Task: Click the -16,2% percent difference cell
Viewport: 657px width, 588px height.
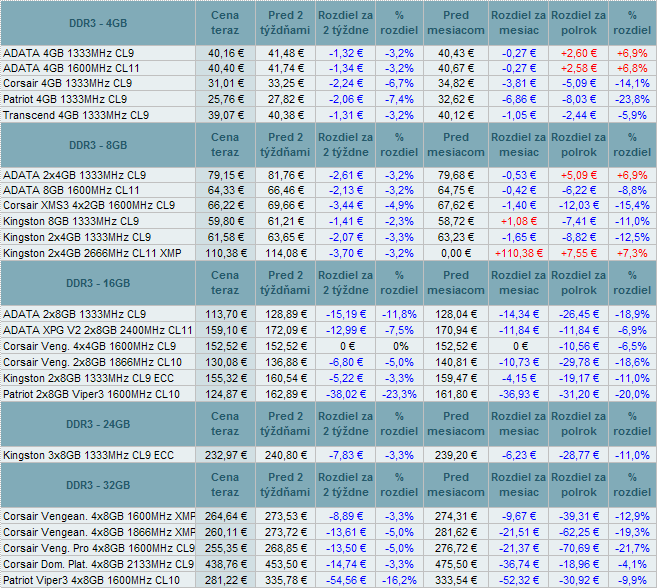Action: (x=399, y=580)
